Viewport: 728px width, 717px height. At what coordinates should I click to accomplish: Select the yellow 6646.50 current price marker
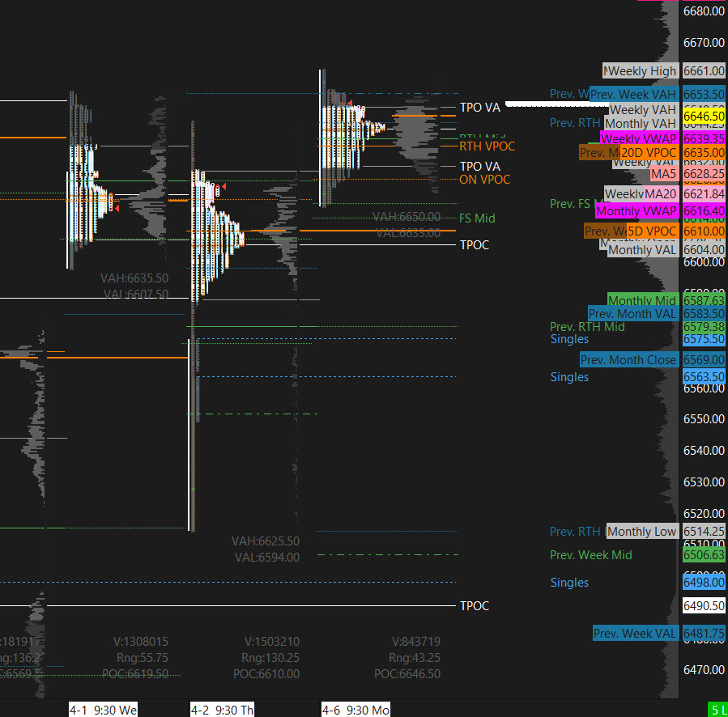[x=704, y=117]
